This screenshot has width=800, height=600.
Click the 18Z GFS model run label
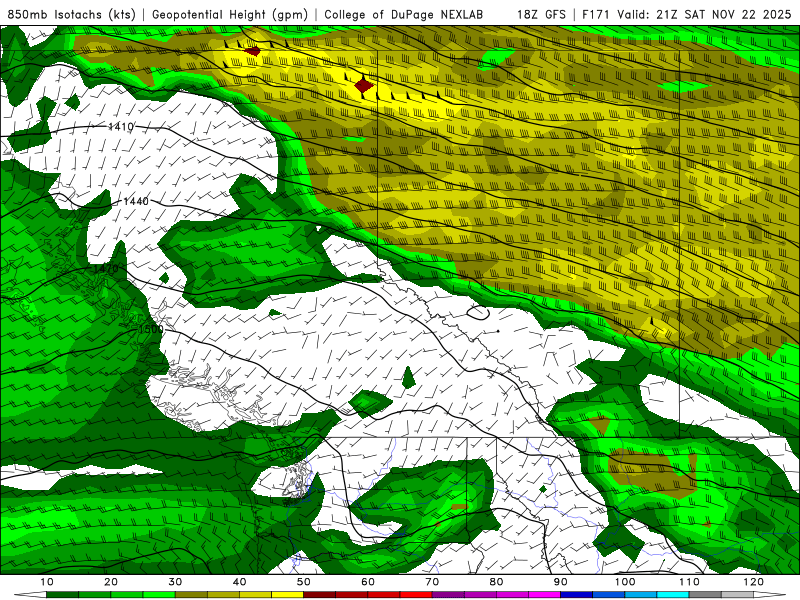pyautogui.click(x=541, y=15)
